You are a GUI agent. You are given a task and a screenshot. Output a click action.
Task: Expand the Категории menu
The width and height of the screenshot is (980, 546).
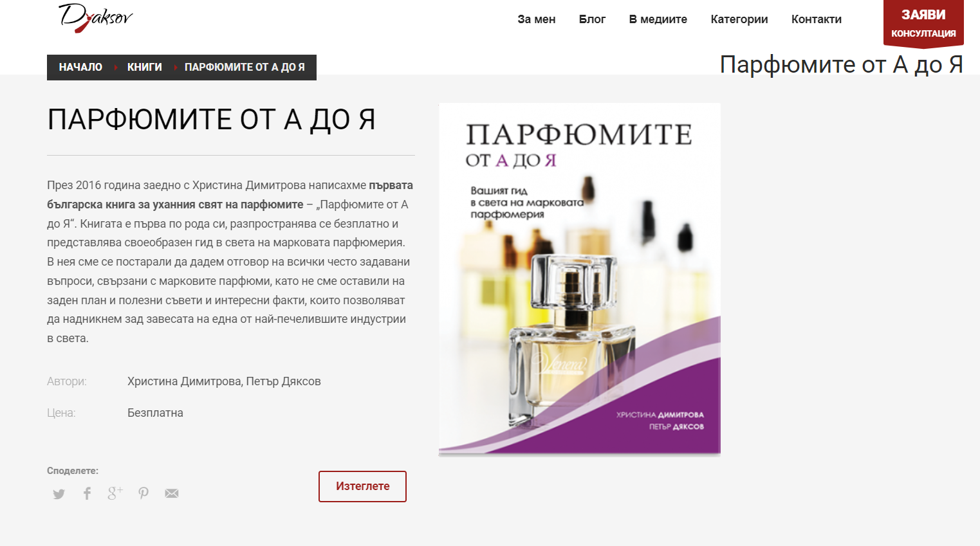point(739,19)
